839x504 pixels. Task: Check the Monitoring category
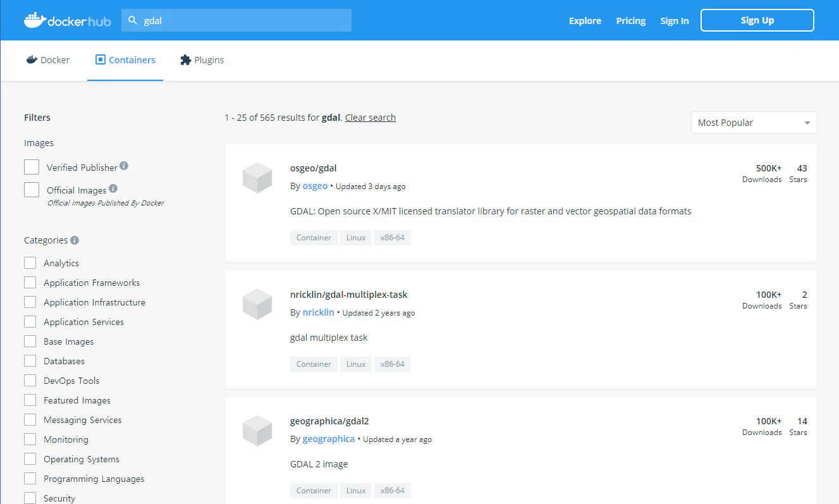30,439
